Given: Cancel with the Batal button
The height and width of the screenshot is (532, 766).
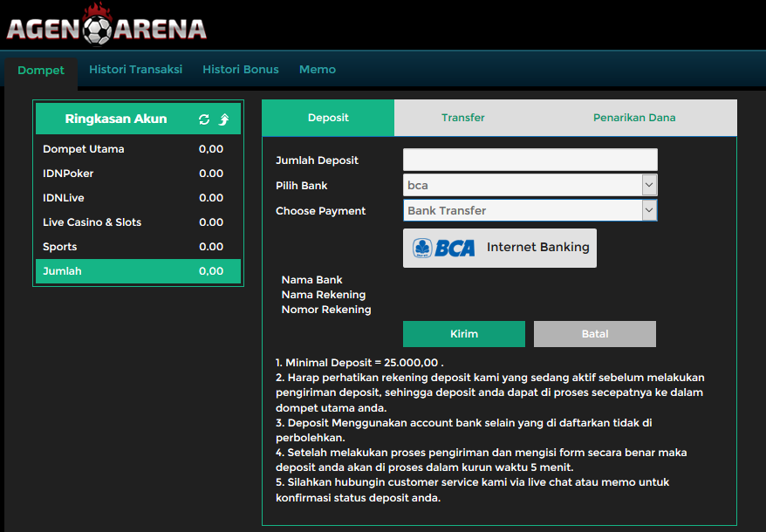Looking at the screenshot, I should pyautogui.click(x=595, y=334).
